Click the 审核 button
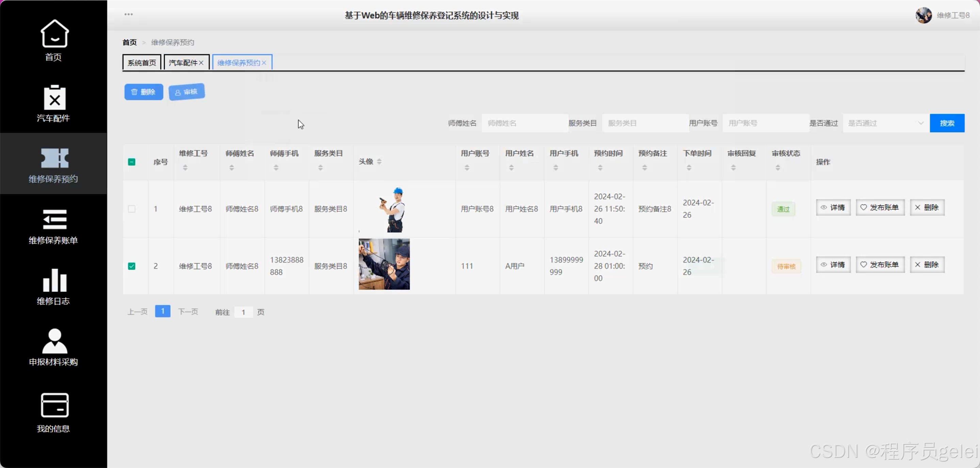 click(186, 92)
